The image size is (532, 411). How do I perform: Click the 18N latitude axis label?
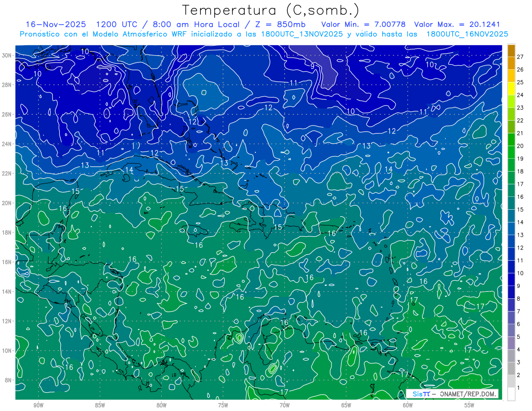pos(7,232)
